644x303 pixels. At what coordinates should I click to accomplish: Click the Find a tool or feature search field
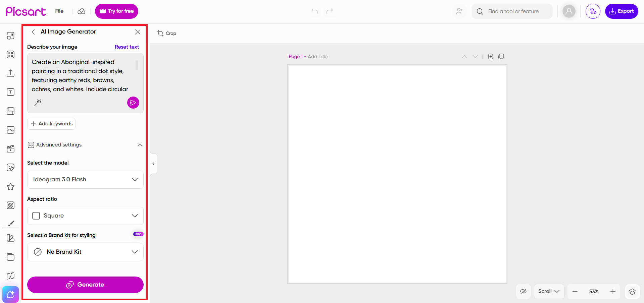point(512,11)
